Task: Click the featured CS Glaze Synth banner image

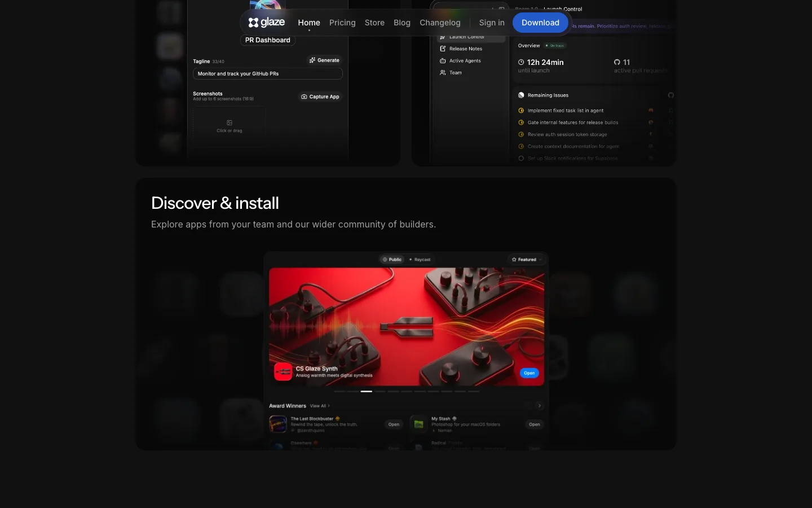Action: pyautogui.click(x=407, y=327)
